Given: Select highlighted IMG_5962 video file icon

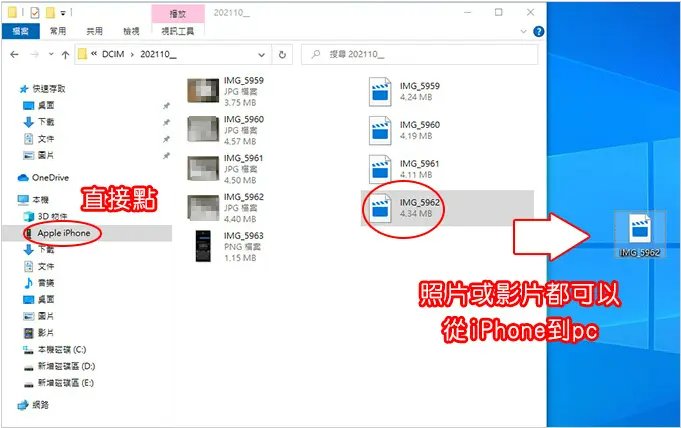Looking at the screenshot, I should point(380,208).
